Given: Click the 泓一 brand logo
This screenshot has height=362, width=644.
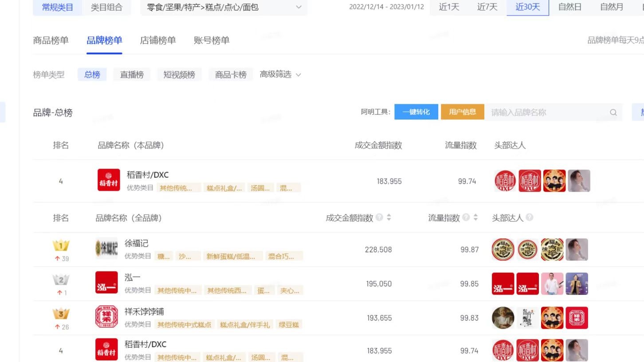Looking at the screenshot, I should (x=106, y=283).
